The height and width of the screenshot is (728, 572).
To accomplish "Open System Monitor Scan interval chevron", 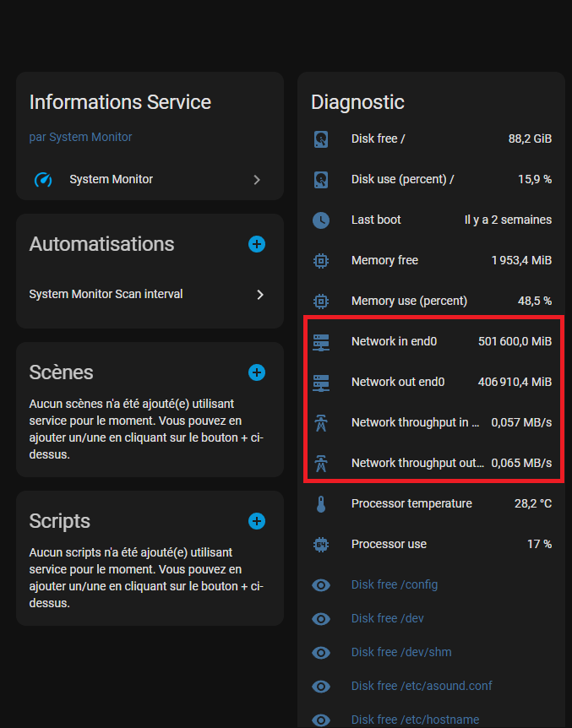I will pos(260,295).
